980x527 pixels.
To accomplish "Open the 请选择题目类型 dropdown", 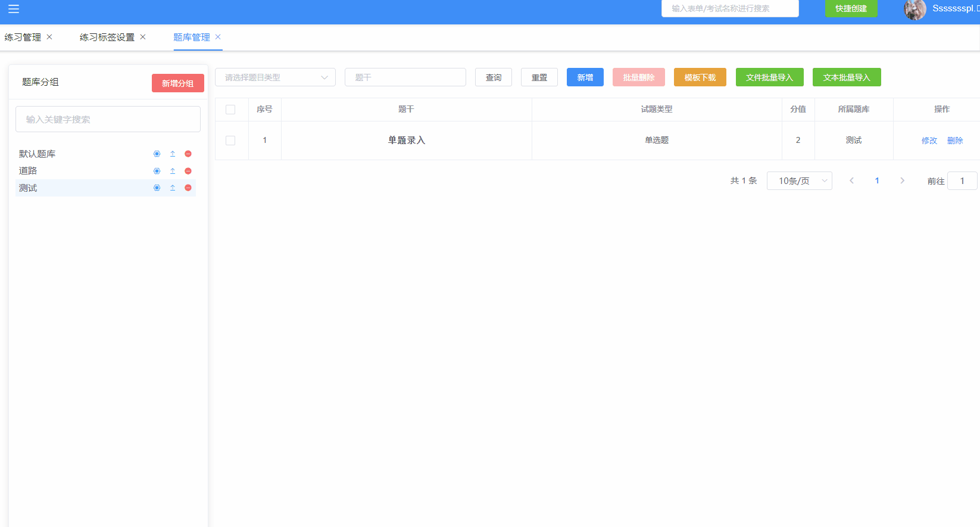I will pyautogui.click(x=275, y=77).
